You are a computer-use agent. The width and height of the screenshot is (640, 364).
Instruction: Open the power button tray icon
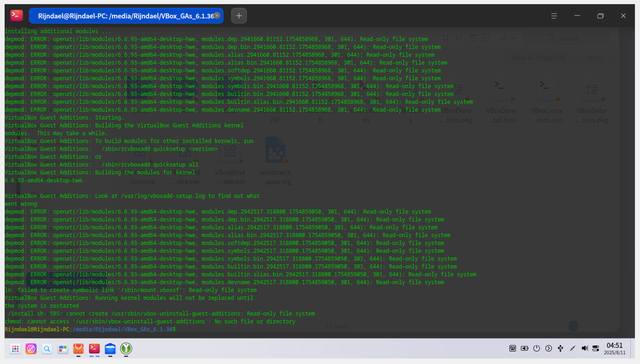coord(537,348)
